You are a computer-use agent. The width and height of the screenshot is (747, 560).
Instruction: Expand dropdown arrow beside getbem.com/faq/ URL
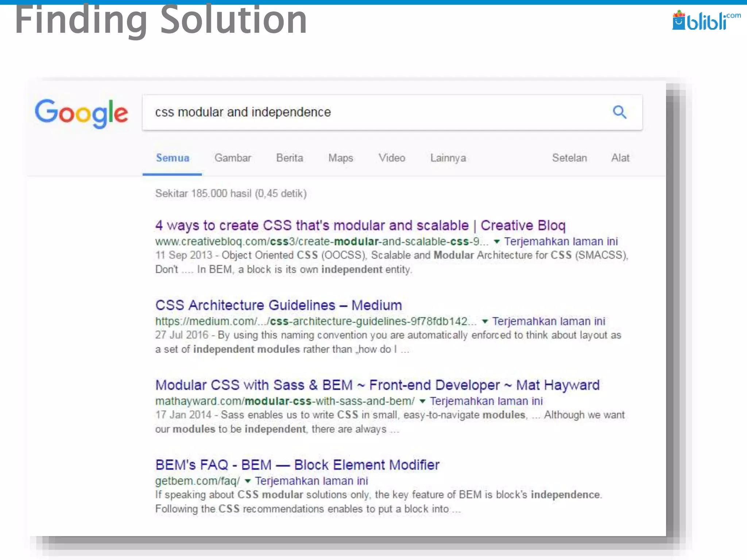(248, 481)
